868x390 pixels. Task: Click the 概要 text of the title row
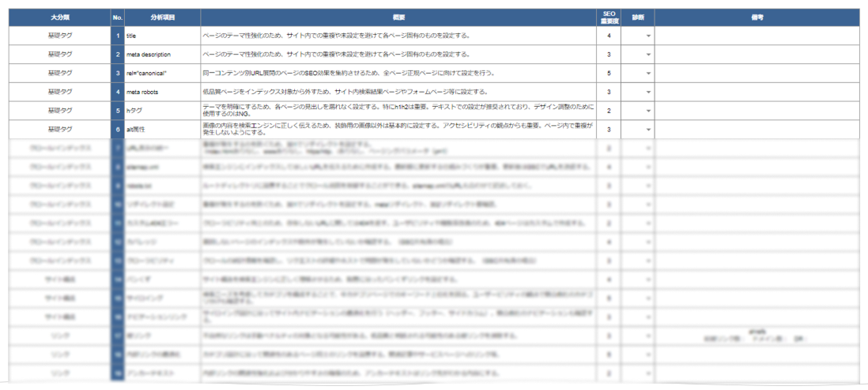click(x=336, y=36)
